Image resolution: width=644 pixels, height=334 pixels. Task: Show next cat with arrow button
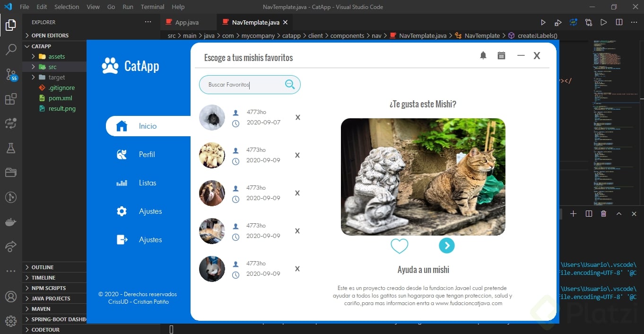447,246
